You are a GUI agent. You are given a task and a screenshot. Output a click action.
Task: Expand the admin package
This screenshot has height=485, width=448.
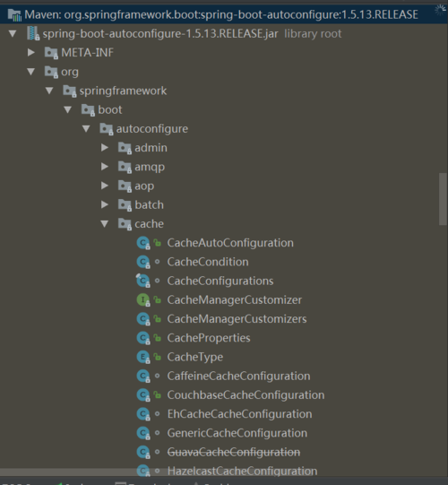(105, 148)
